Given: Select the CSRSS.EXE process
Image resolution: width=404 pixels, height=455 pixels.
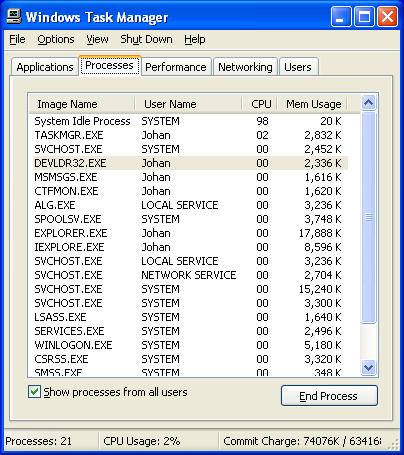Looking at the screenshot, I should (x=190, y=359).
